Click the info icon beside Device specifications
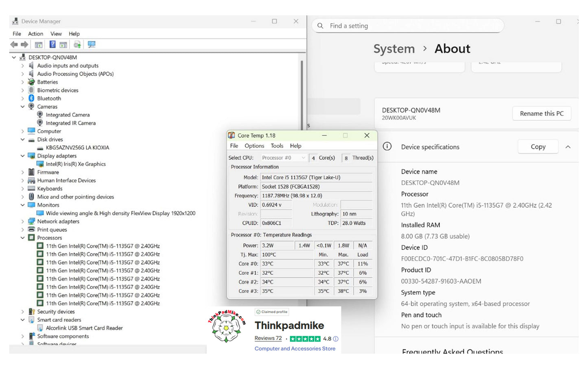This screenshot has width=588, height=369. pyautogui.click(x=387, y=147)
